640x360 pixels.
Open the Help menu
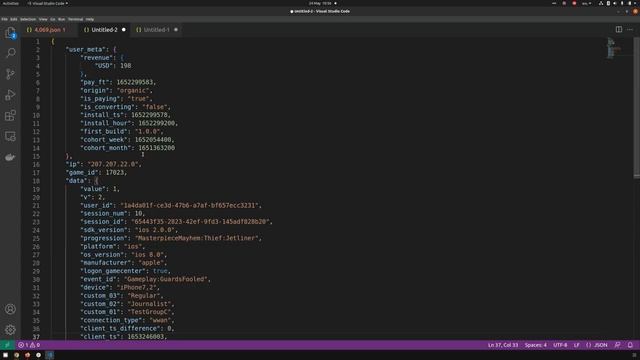(90, 19)
